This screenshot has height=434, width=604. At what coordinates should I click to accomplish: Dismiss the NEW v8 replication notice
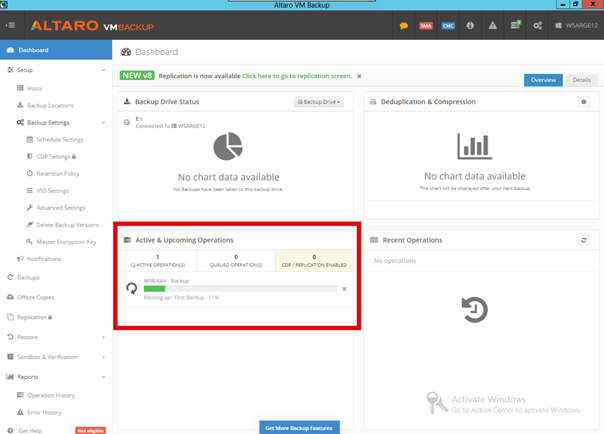tap(359, 76)
